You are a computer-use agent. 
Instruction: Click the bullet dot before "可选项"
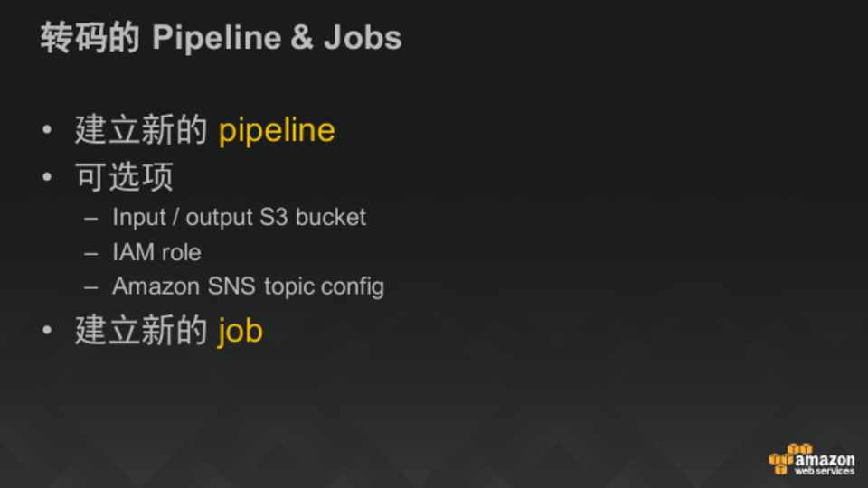47,177
